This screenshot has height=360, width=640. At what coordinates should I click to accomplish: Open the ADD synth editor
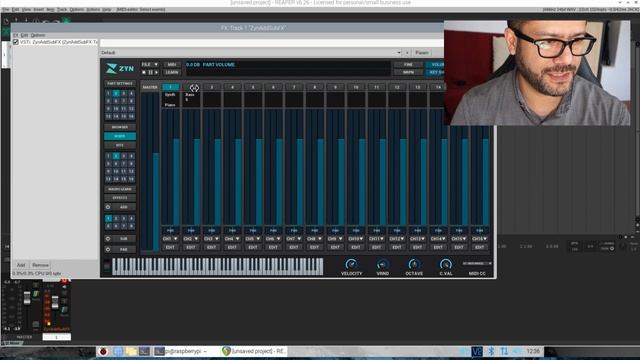point(124,207)
